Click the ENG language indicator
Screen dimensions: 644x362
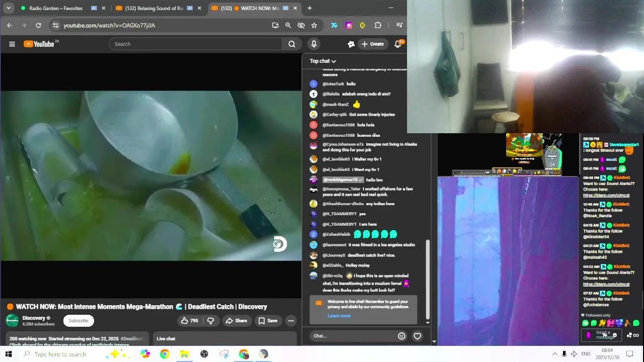pyautogui.click(x=586, y=354)
